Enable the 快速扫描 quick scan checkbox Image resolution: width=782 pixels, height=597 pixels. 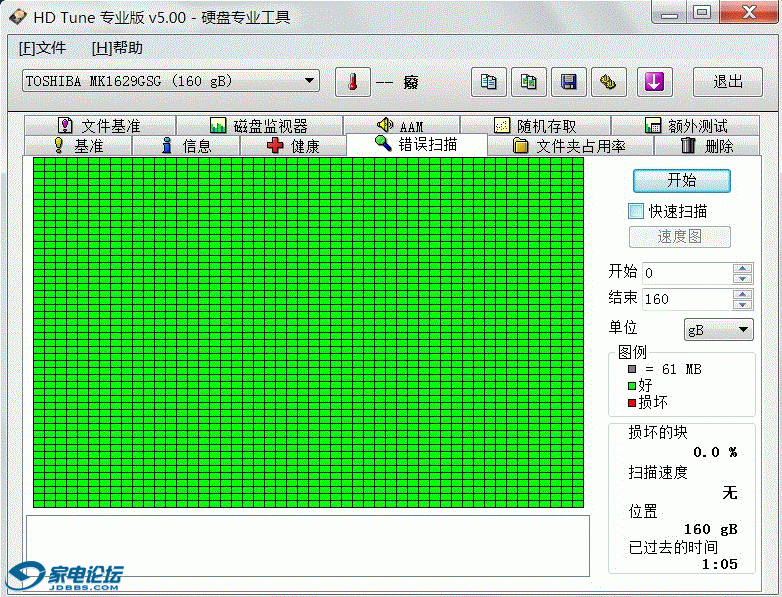(636, 211)
